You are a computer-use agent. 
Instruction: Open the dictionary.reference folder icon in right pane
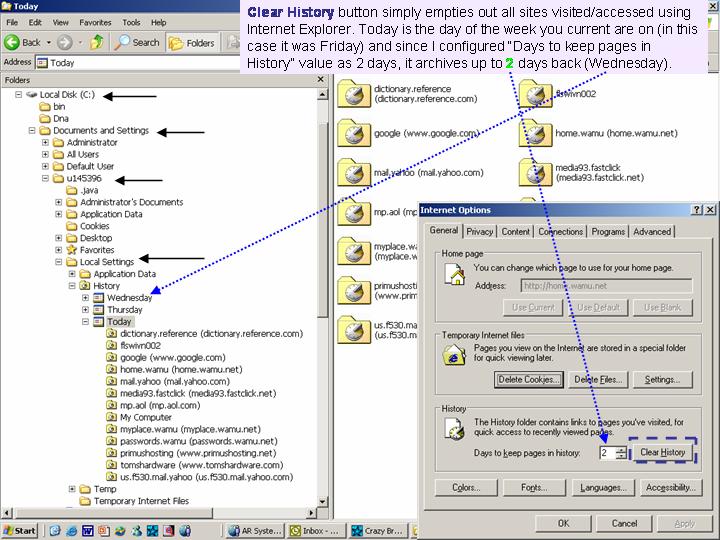tap(354, 93)
